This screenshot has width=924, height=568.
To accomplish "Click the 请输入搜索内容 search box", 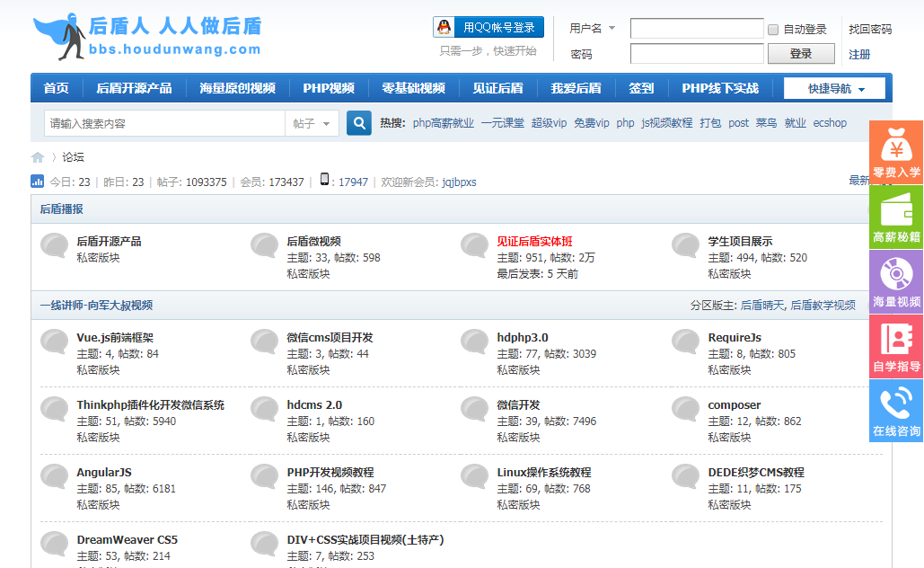I will [x=164, y=123].
